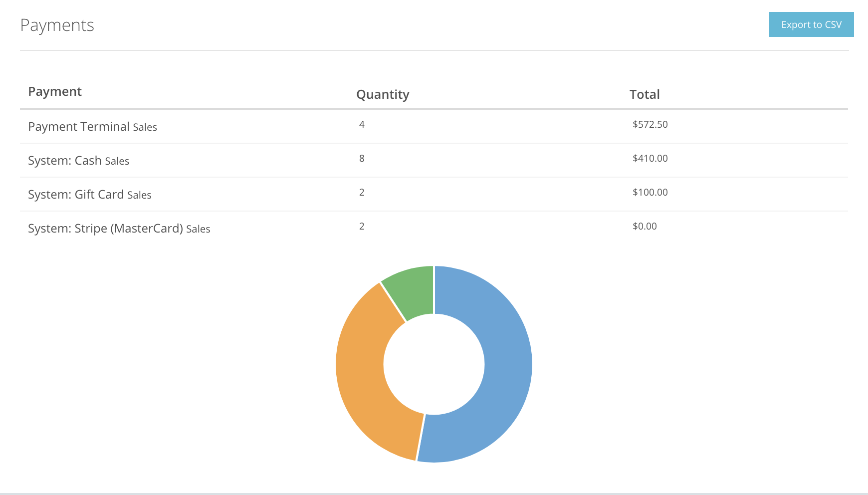Image resolution: width=868 pixels, height=495 pixels.
Task: Click the center of the donut chart
Action: point(434,364)
